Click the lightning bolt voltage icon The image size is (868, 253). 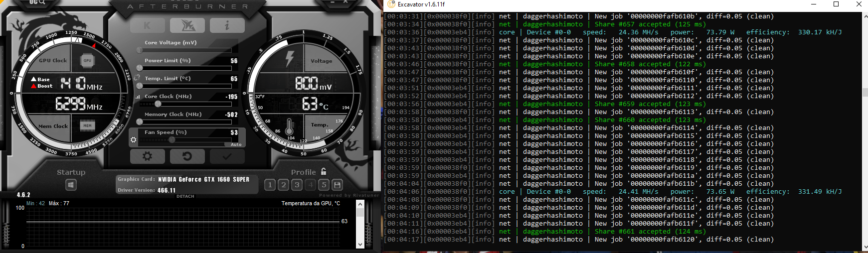290,58
